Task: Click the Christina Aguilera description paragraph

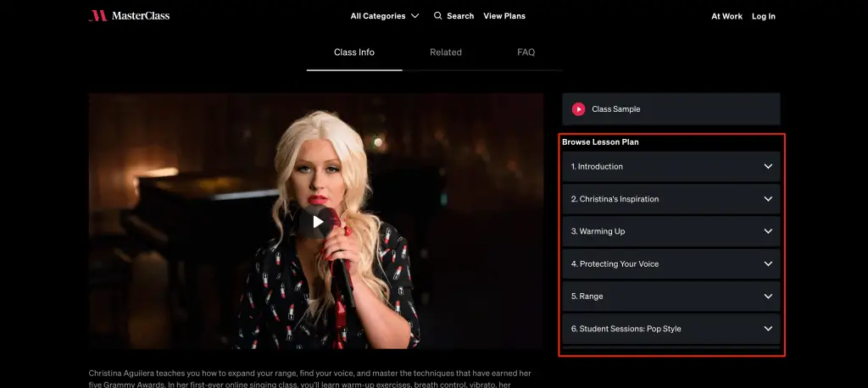Action: pos(310,379)
